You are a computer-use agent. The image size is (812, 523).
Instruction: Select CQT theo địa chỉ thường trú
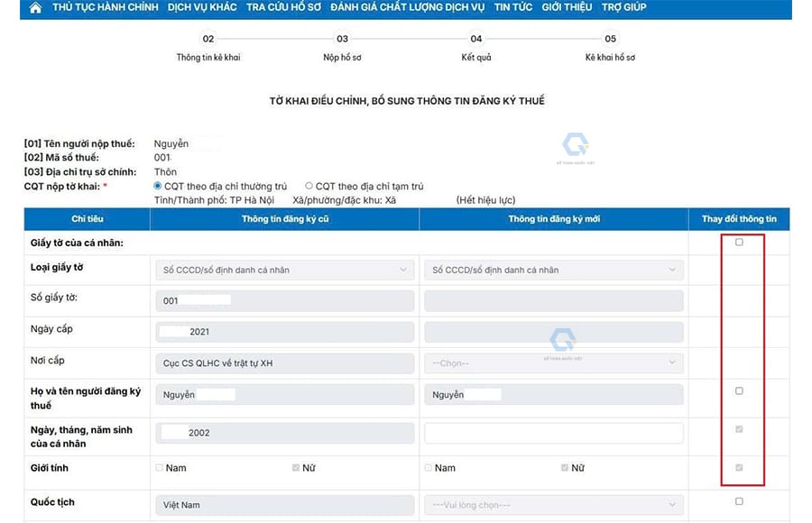point(159,187)
